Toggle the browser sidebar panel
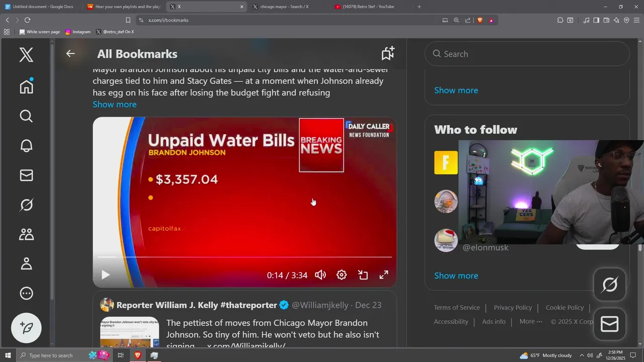The image size is (644, 362). pos(596,20)
